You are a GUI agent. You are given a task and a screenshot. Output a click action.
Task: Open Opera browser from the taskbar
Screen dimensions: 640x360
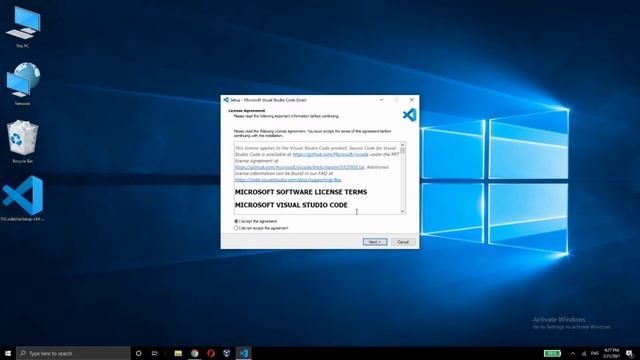[x=211, y=353]
